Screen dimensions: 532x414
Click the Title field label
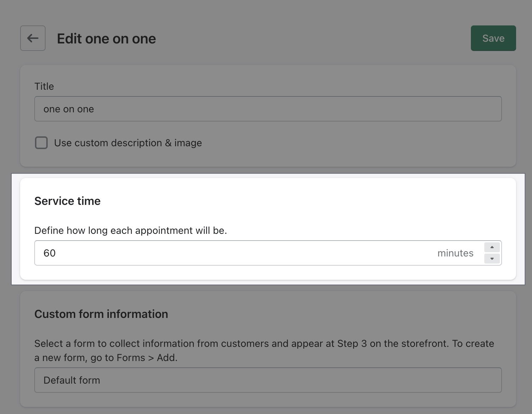pyautogui.click(x=44, y=86)
